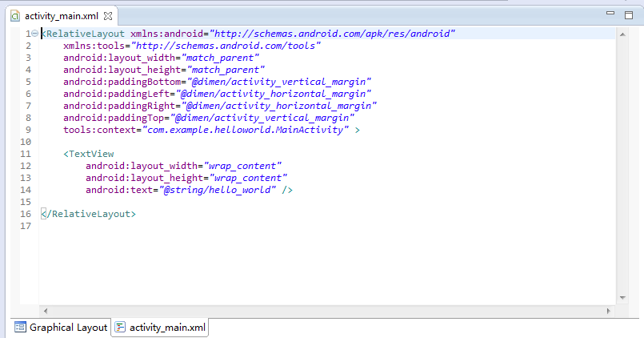644x338 pixels.
Task: Click line number 15 in the gutter
Action: point(26,202)
